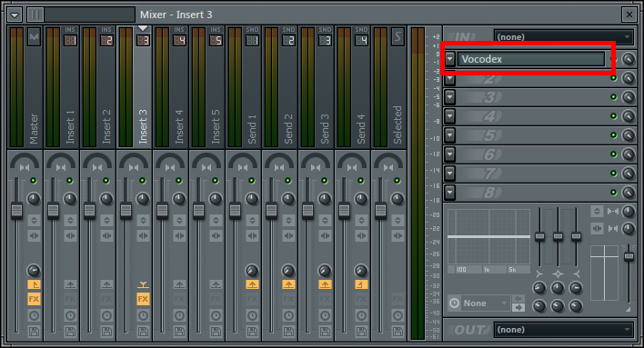
Task: Click the send routing arrow on Send 1
Action: click(252, 284)
